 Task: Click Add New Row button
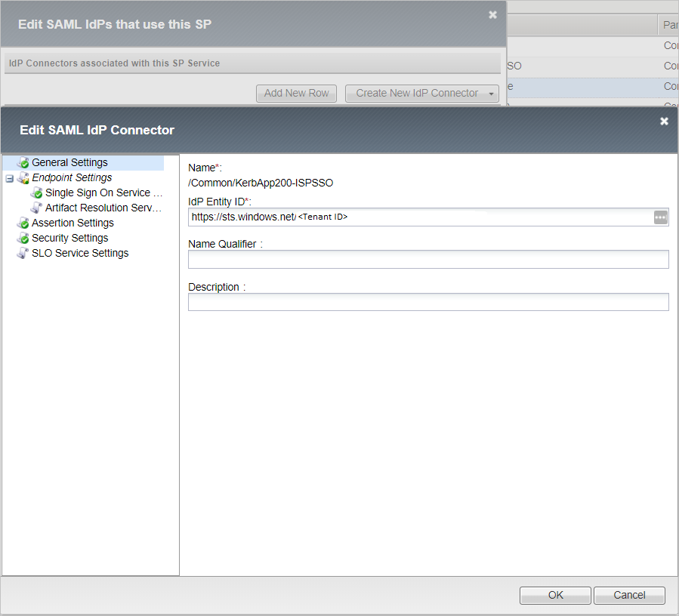296,94
